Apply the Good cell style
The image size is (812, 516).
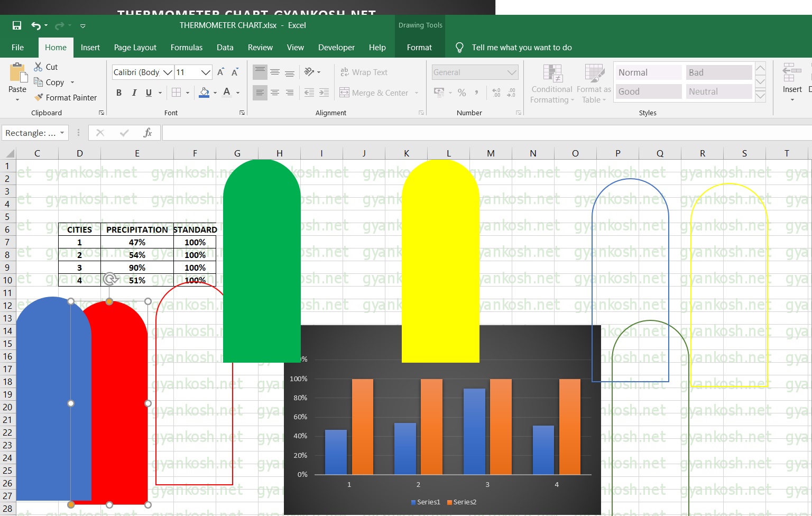(649, 91)
